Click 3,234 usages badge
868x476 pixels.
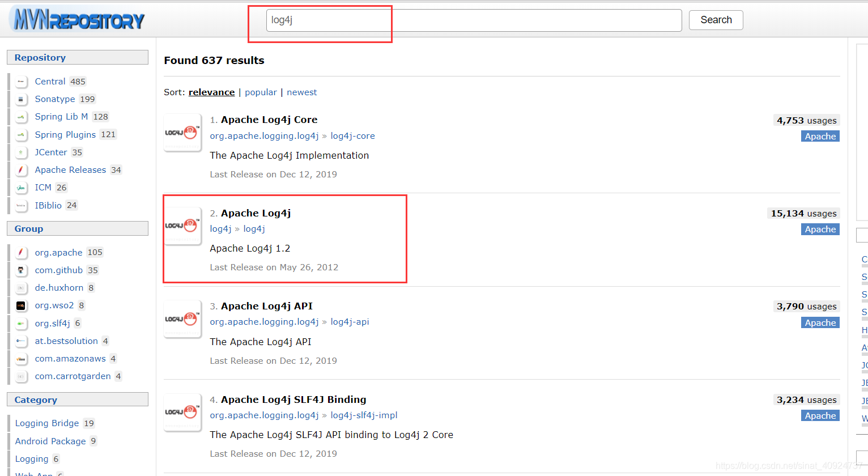[806, 399]
